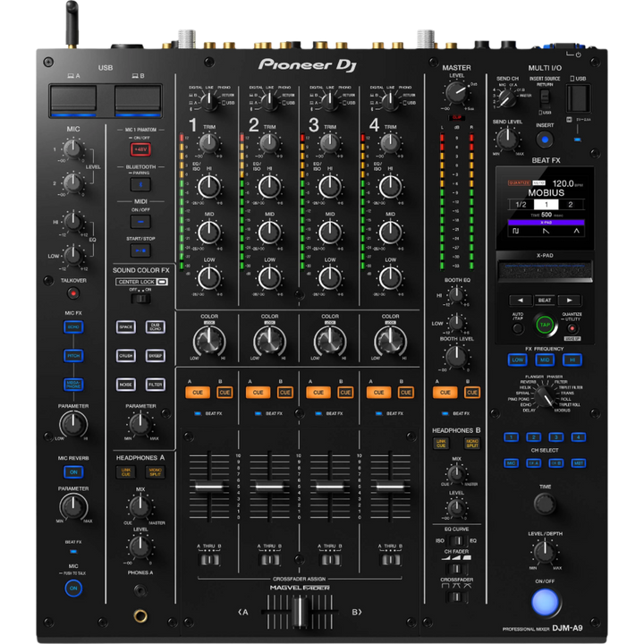Flip the CENTER LOCK OFF/ON switch
Screen dimensions: 644x644
pos(140,299)
